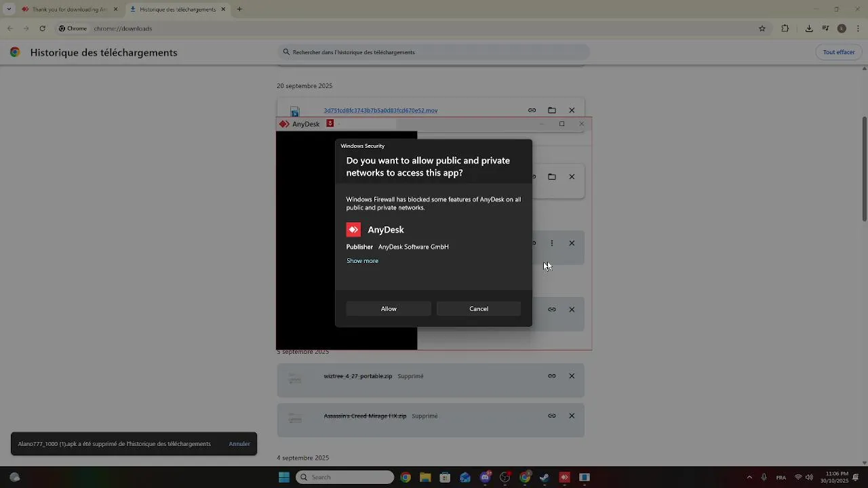
Task: Open the media controls toolbar icon
Action: pos(825,28)
